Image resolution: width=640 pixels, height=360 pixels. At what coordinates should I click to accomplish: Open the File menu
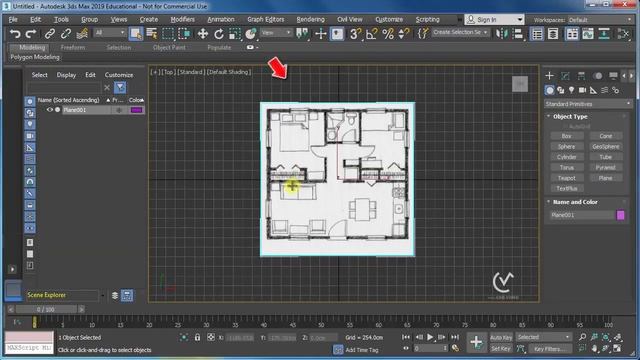(x=13, y=20)
